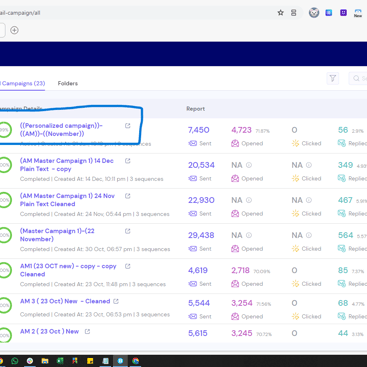The height and width of the screenshot is (367, 367).
Task: Open File Explorer from the taskbar
Action: coord(45,361)
